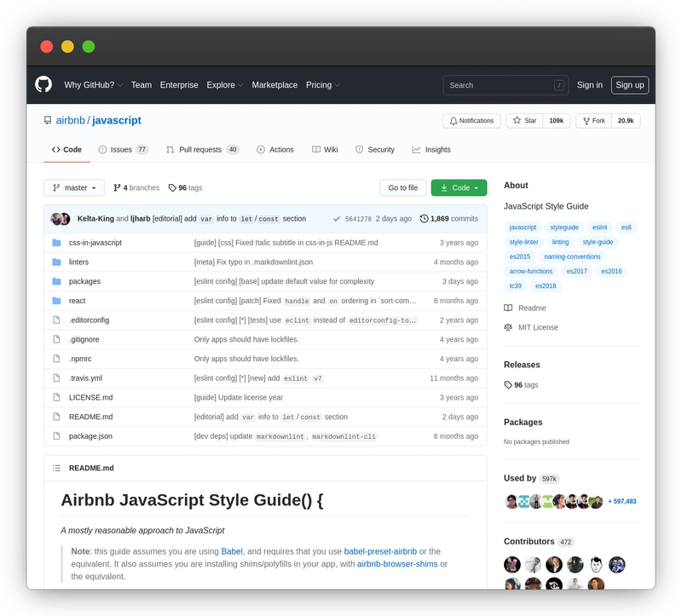
Task: Open the Issues tab
Action: point(124,150)
